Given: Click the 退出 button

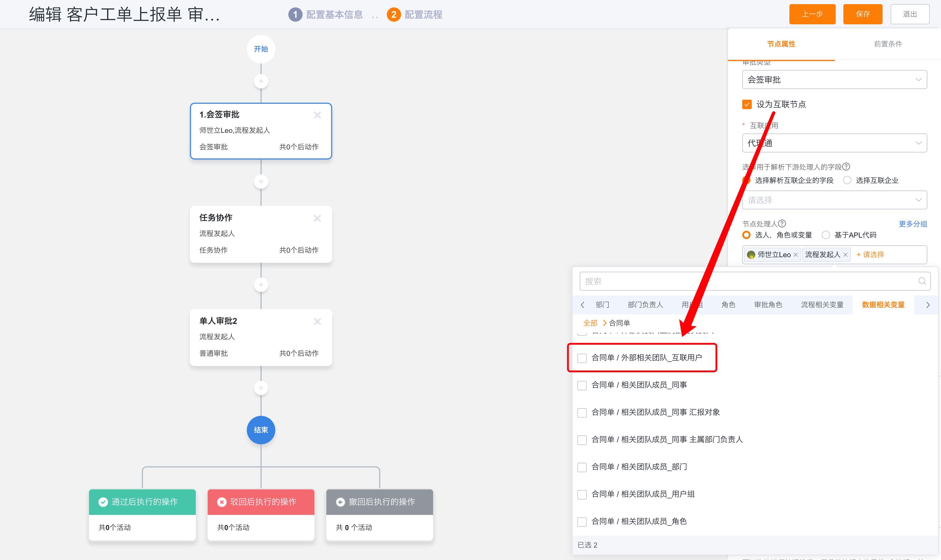Looking at the screenshot, I should click(910, 14).
